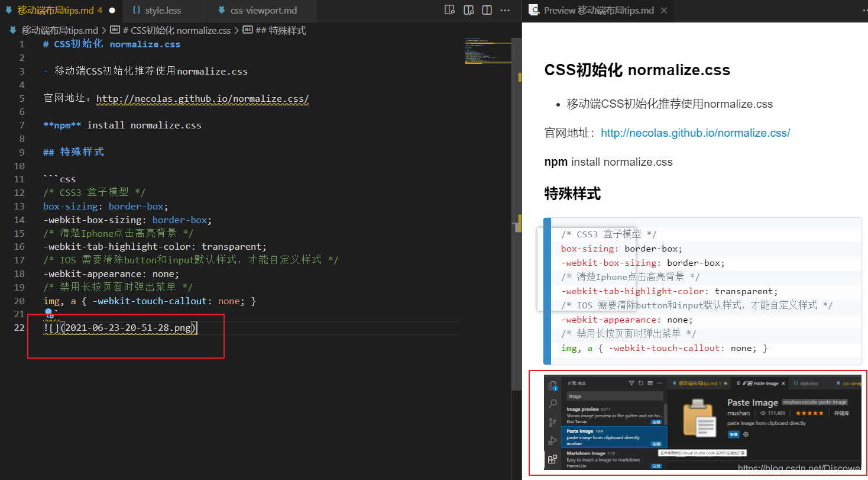Click the IOS button/input comment on editor line 17

click(191, 260)
